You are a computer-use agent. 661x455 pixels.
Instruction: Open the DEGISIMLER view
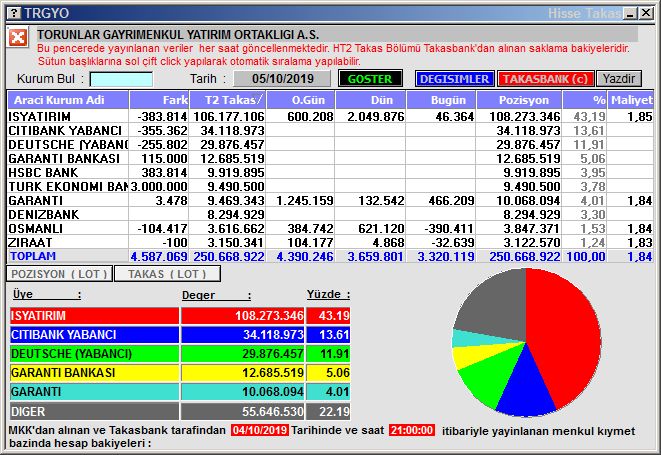coord(454,79)
